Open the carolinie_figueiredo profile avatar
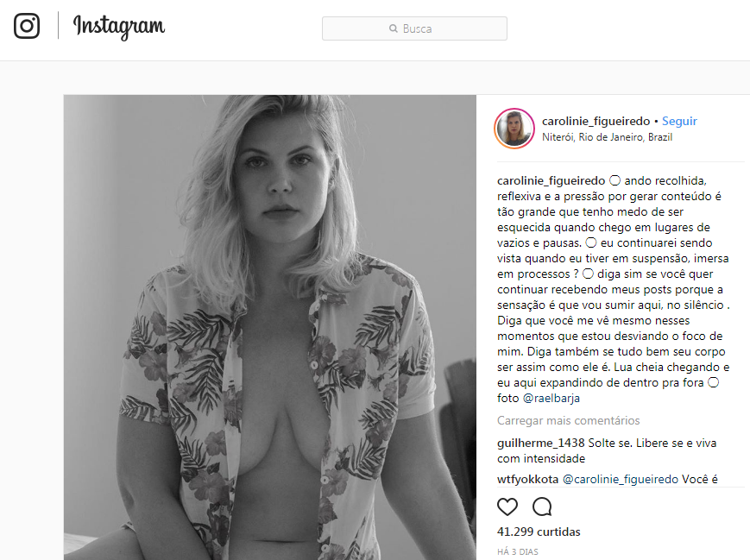Screen dimensions: 750x560 [x=514, y=129]
